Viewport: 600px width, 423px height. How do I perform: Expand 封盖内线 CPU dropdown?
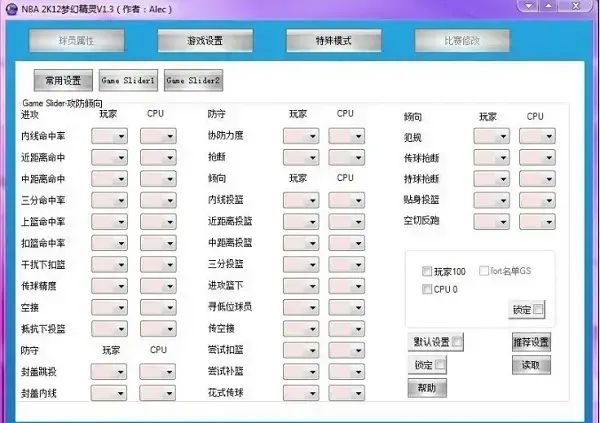click(158, 393)
